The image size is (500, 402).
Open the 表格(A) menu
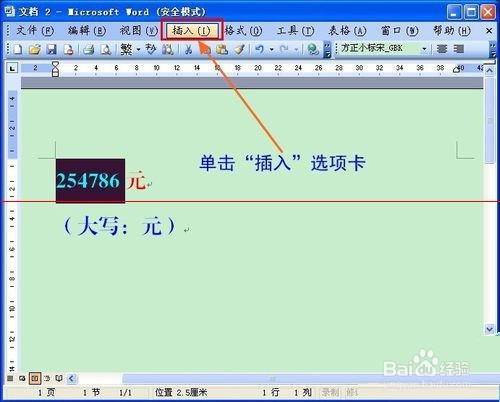coord(347,31)
